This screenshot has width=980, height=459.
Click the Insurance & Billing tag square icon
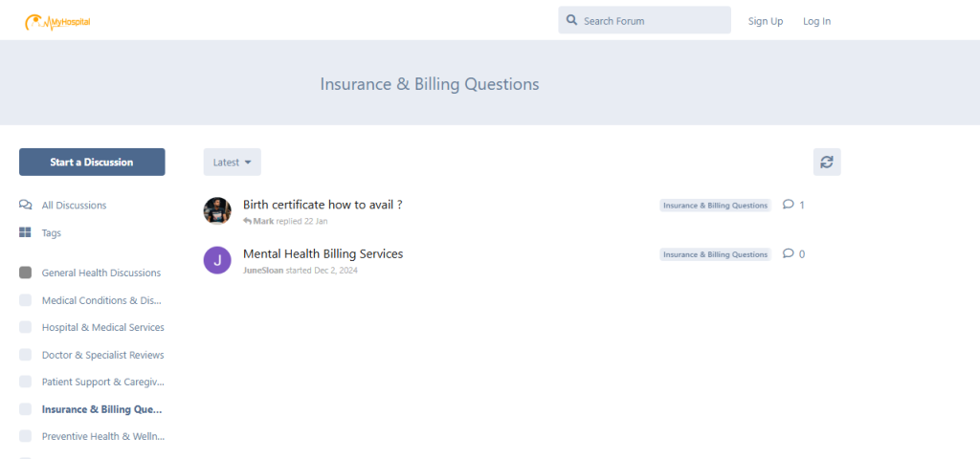[x=25, y=409]
